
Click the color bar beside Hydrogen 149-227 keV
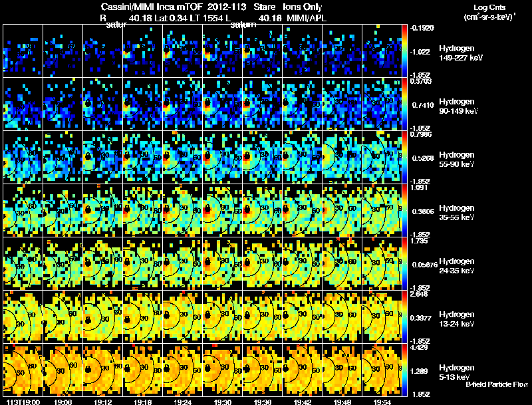pos(404,51)
